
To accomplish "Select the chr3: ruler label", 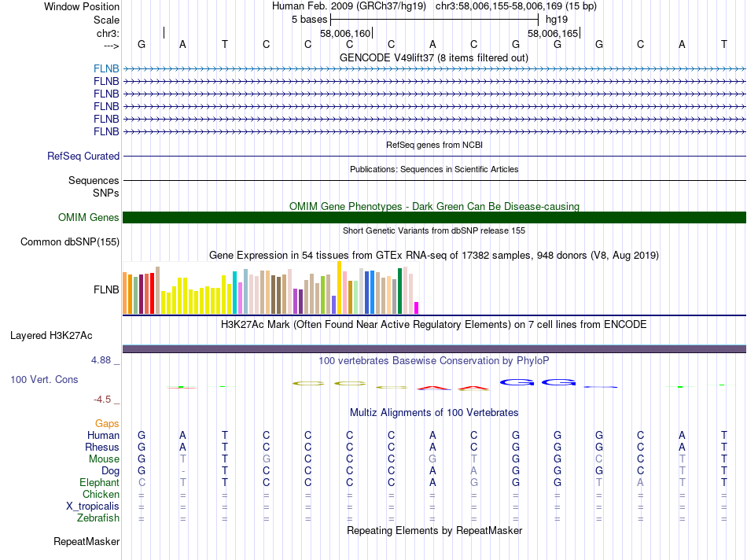I will tap(108, 33).
